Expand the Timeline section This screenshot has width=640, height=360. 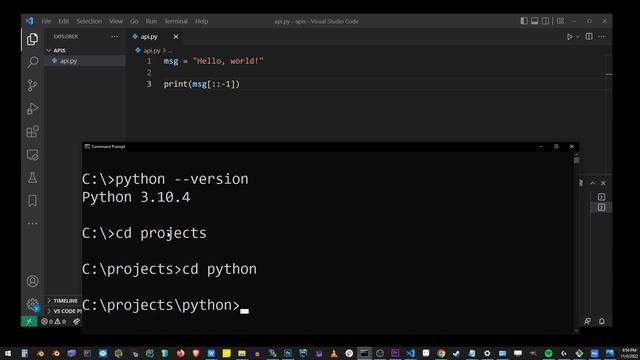point(64,301)
